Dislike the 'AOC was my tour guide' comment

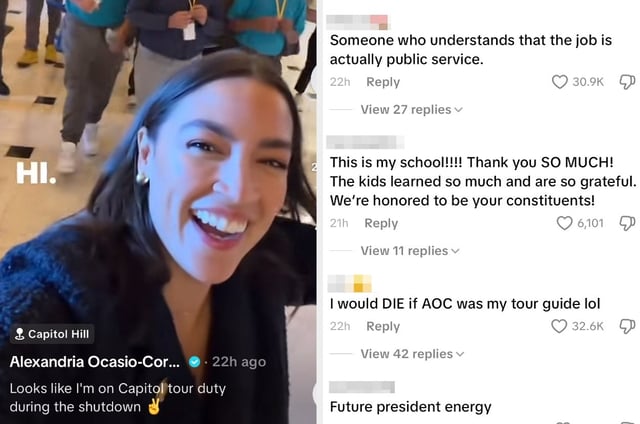tap(627, 326)
